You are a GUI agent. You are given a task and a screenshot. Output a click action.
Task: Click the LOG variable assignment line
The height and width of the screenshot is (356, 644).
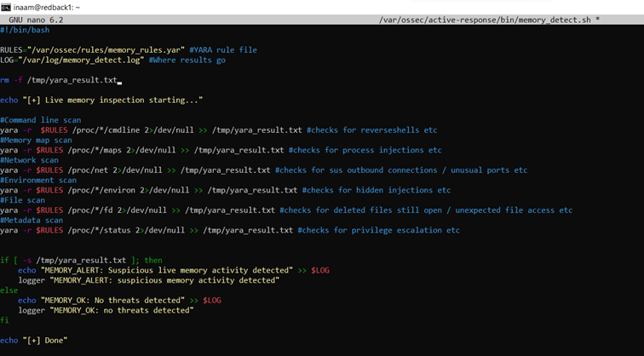[x=113, y=60]
